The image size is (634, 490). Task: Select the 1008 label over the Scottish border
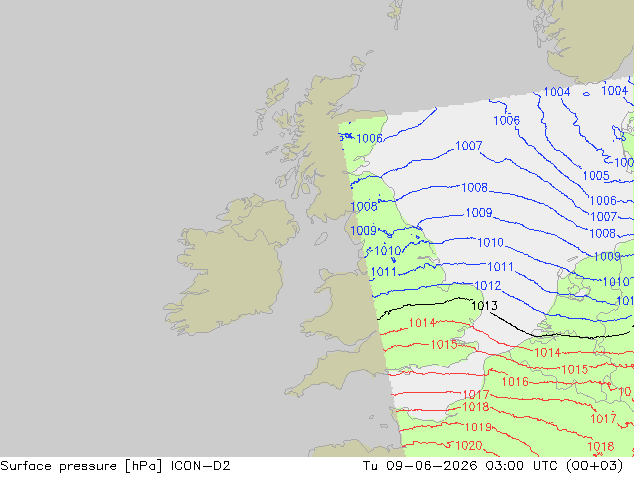[x=364, y=206]
